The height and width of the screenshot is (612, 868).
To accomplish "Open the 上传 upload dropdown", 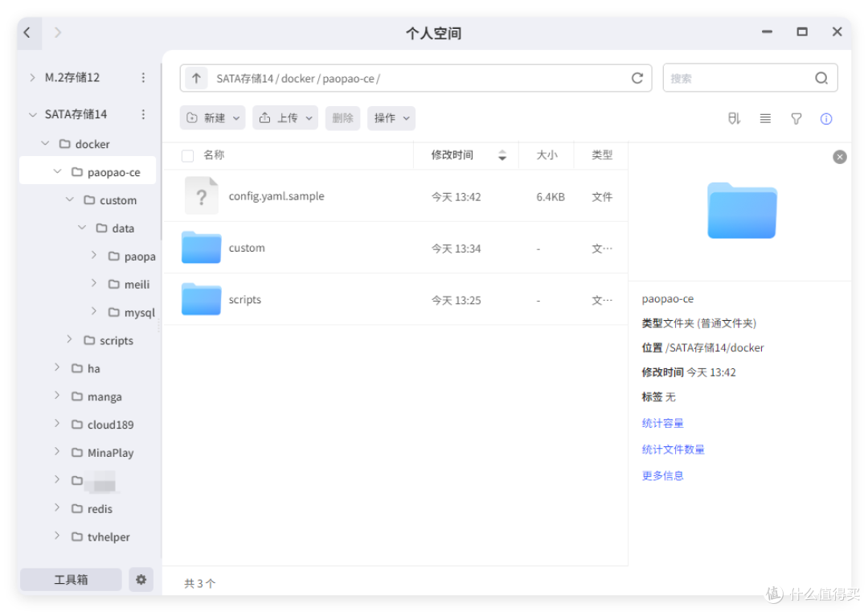I will (285, 118).
